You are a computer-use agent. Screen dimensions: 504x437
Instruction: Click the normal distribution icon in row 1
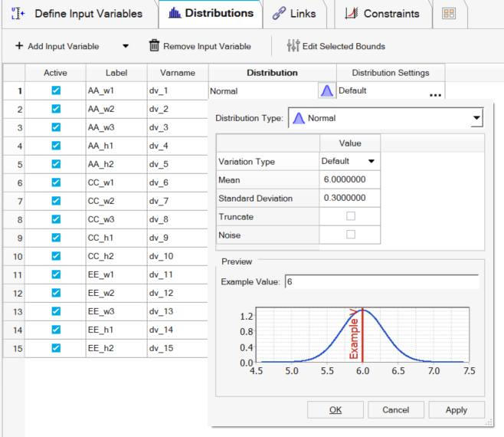(x=326, y=91)
